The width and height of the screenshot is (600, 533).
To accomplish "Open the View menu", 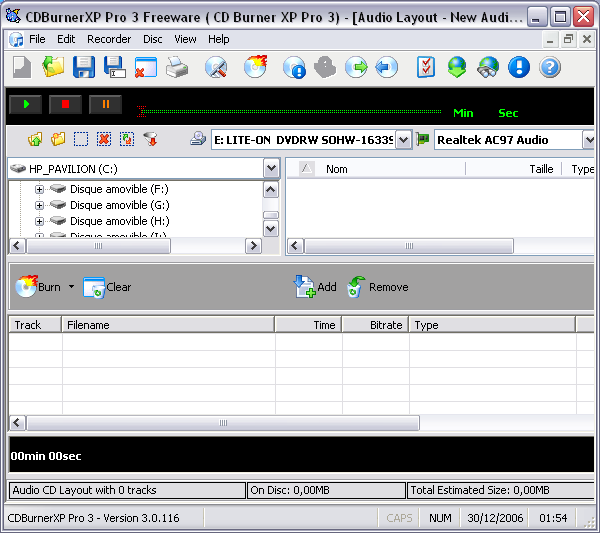I will tap(185, 39).
